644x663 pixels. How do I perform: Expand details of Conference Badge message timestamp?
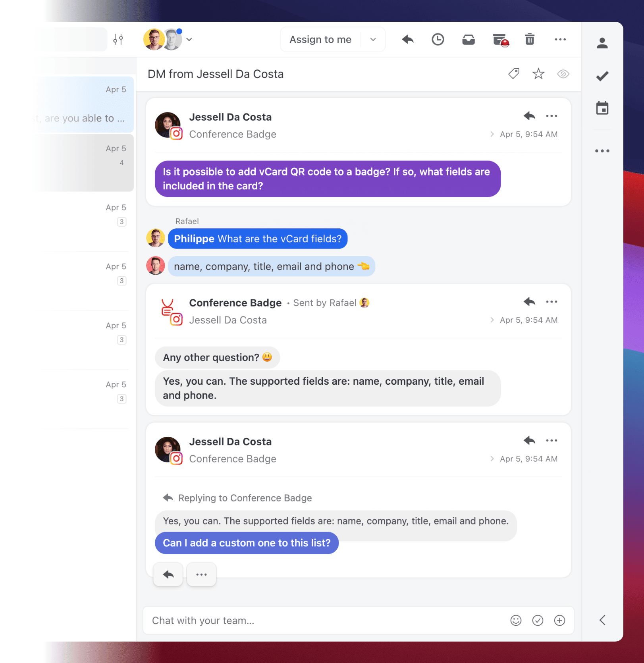pyautogui.click(x=492, y=320)
